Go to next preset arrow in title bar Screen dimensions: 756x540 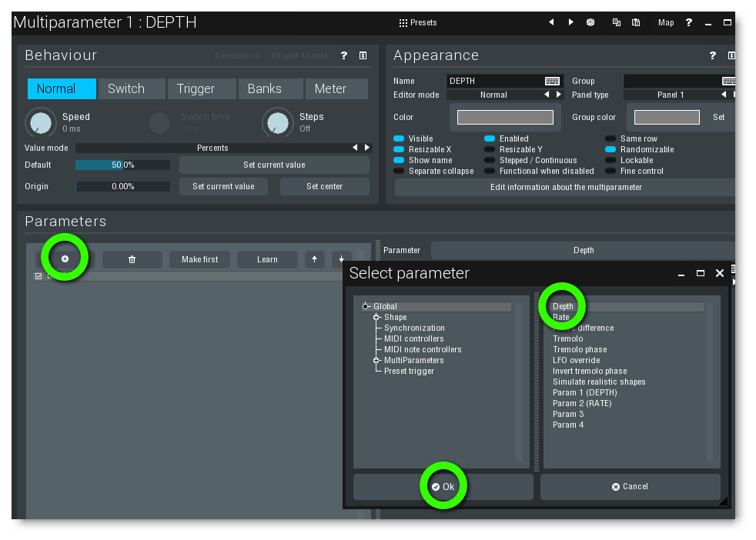pyautogui.click(x=571, y=22)
